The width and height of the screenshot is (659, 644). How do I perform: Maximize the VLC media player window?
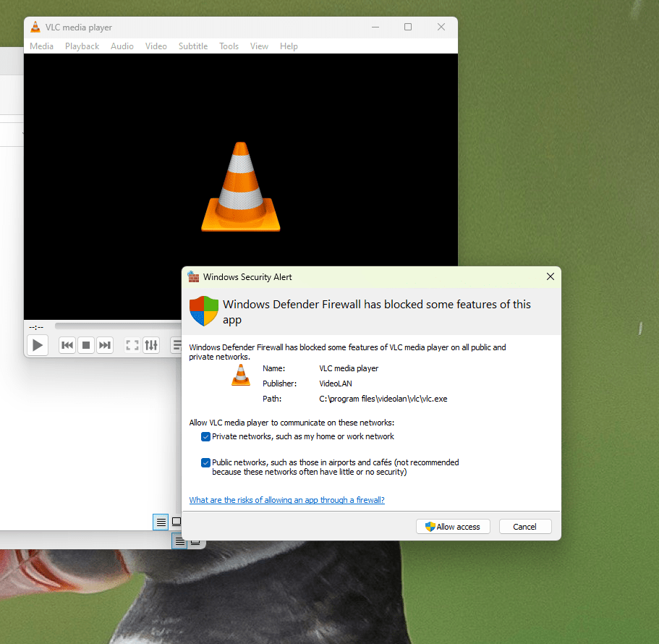408,27
